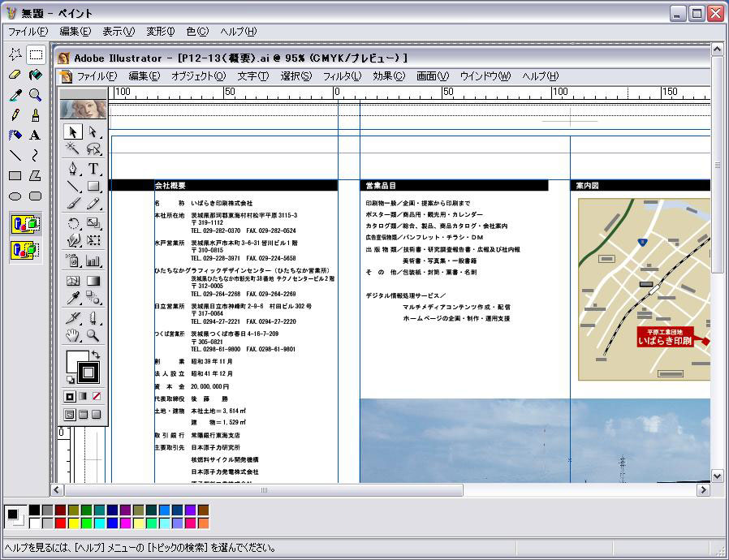The width and height of the screenshot is (729, 560).
Task: Choose the Paint text tool A
Action: [35, 136]
